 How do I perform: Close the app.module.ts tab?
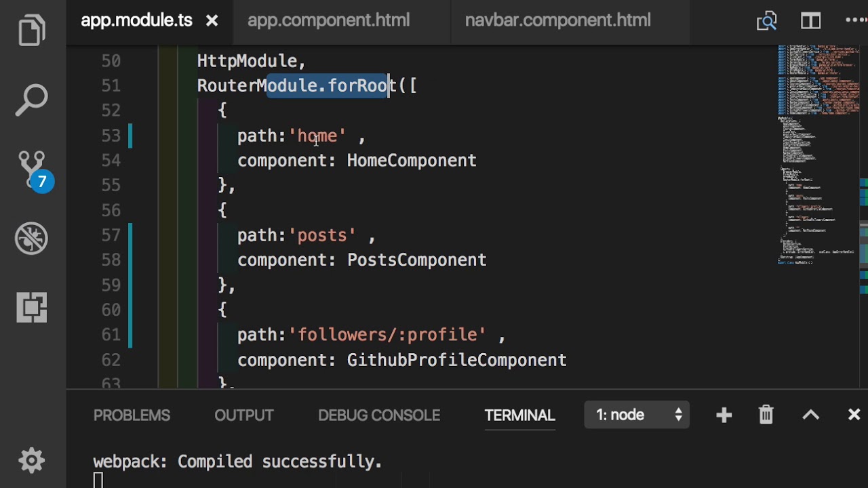coord(212,21)
